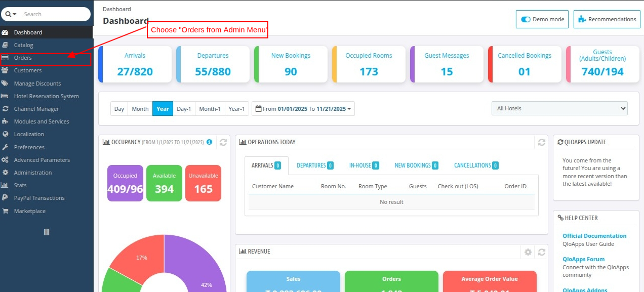Select the Day-1 period toggle
This screenshot has height=292, width=644.
click(x=184, y=109)
